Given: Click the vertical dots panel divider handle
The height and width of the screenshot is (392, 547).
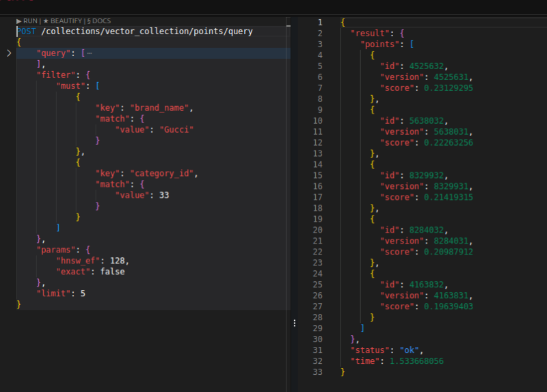Looking at the screenshot, I should (x=295, y=323).
